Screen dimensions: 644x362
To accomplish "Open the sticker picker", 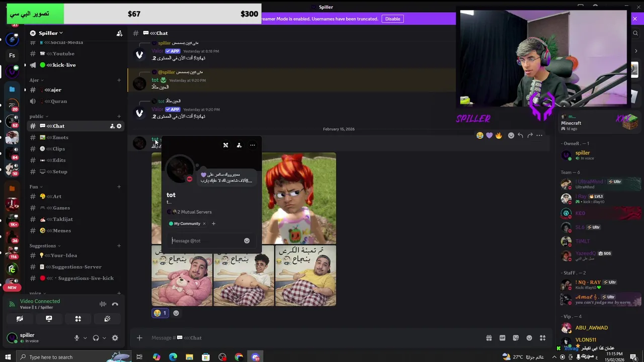I will pos(516,338).
